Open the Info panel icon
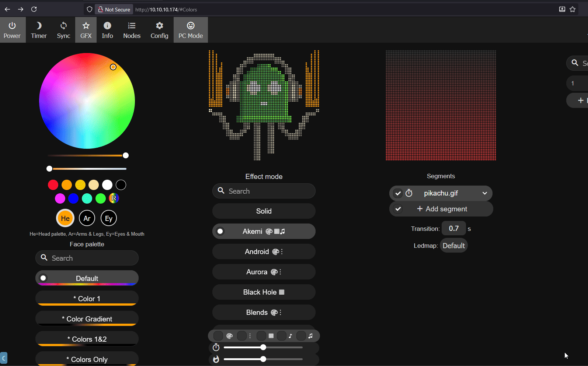The width and height of the screenshot is (588, 366). point(107,30)
